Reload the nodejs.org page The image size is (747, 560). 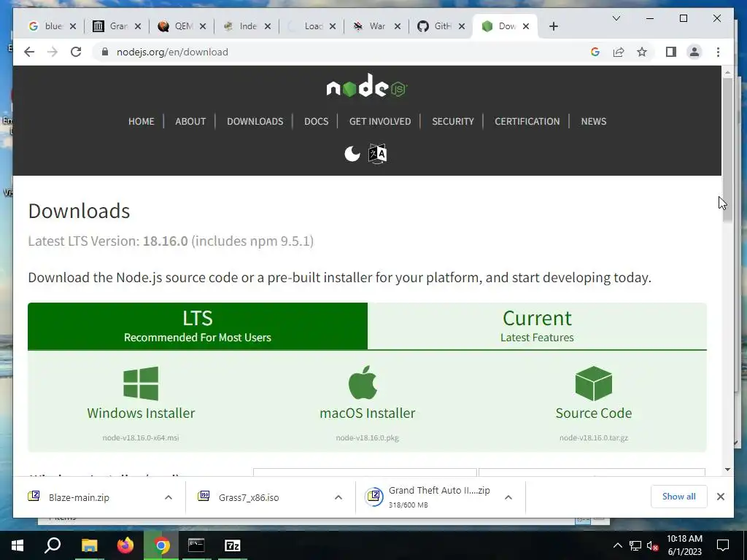[76, 52]
